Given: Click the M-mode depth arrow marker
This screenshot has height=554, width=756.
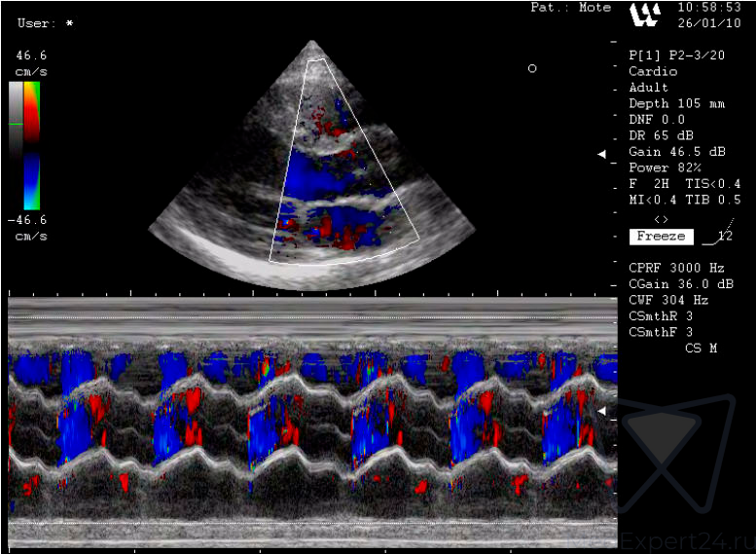Looking at the screenshot, I should pos(601,412).
